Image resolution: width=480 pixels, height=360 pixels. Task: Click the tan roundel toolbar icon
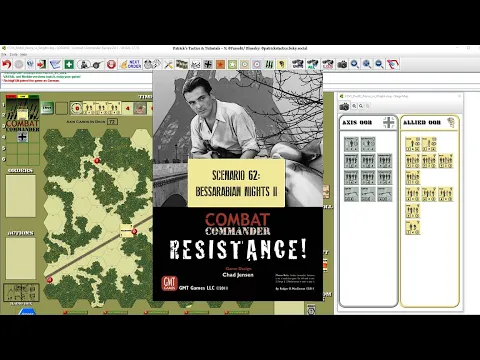click(x=245, y=64)
